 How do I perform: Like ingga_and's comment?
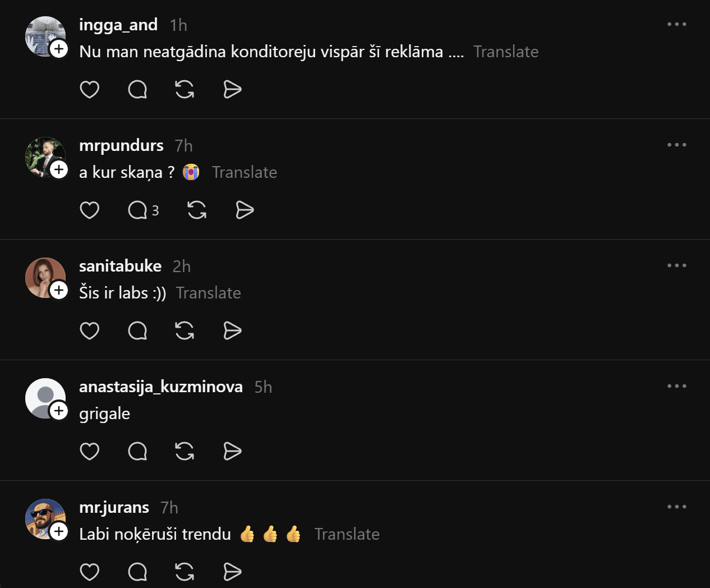coord(90,90)
